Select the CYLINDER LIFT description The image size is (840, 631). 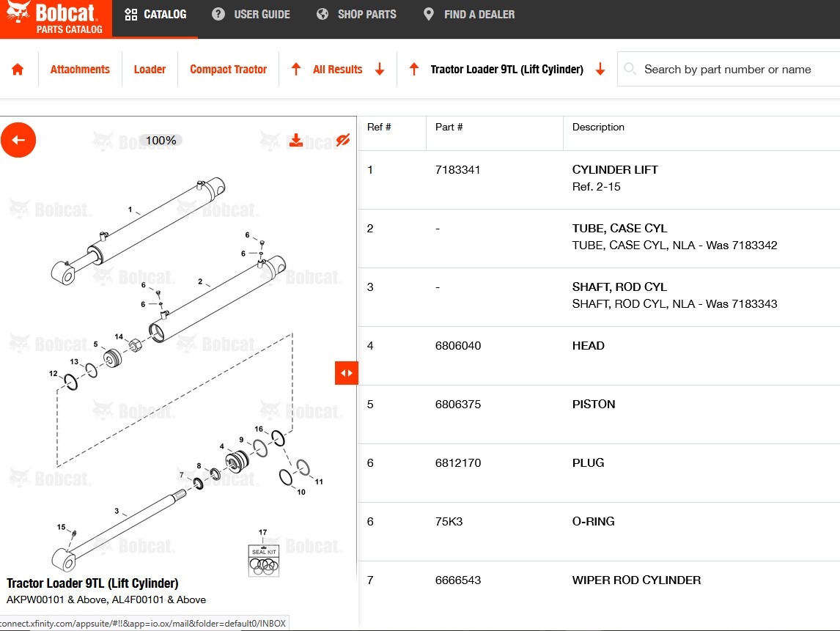pos(615,170)
